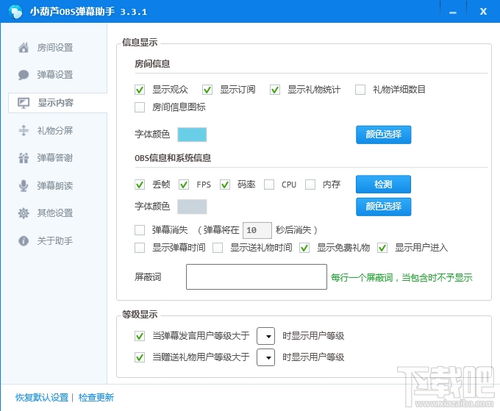The image size is (500, 411).
Task: Click the 检测 button
Action: click(383, 184)
